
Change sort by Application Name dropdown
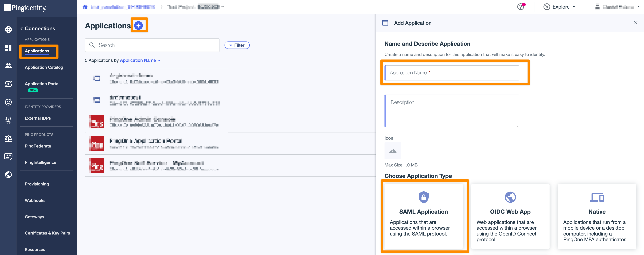click(x=140, y=60)
